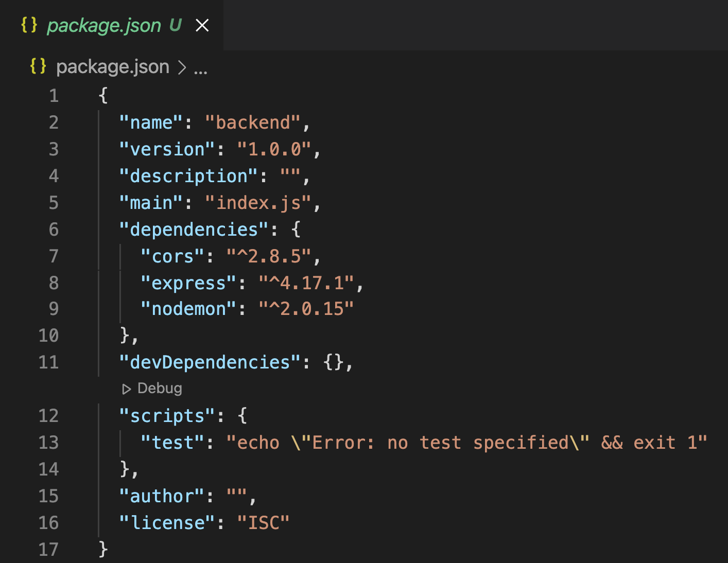Click the braces icon in breadcrumb
This screenshot has width=728, height=563.
[x=38, y=66]
